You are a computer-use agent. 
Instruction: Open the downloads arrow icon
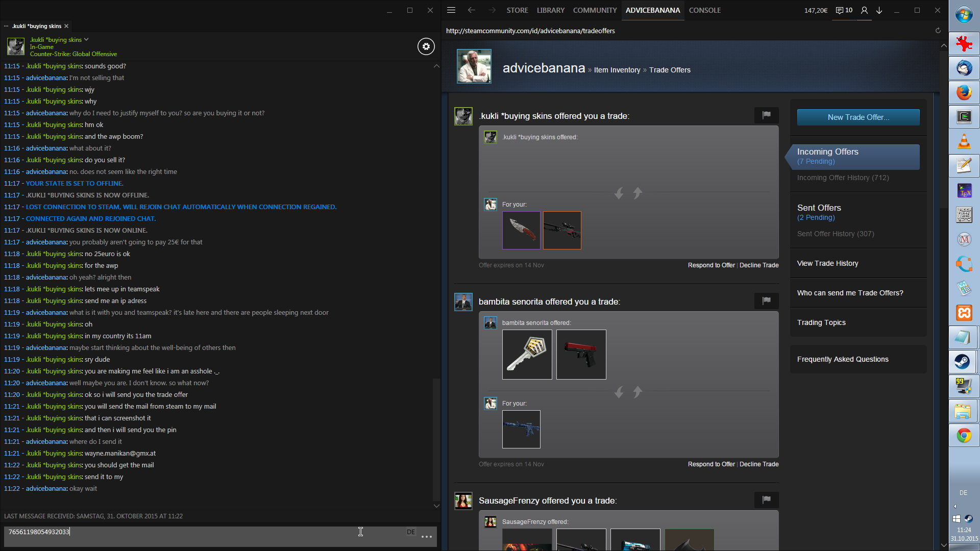point(879,10)
